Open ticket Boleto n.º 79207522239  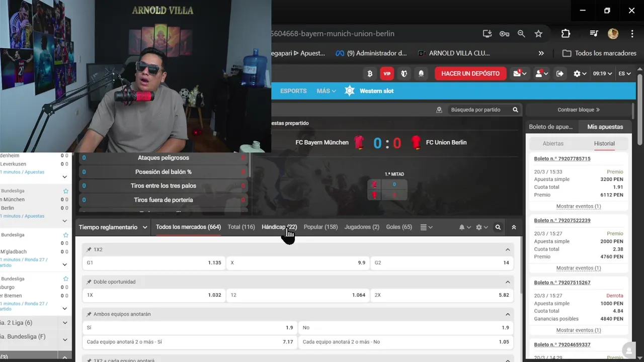pos(562,220)
